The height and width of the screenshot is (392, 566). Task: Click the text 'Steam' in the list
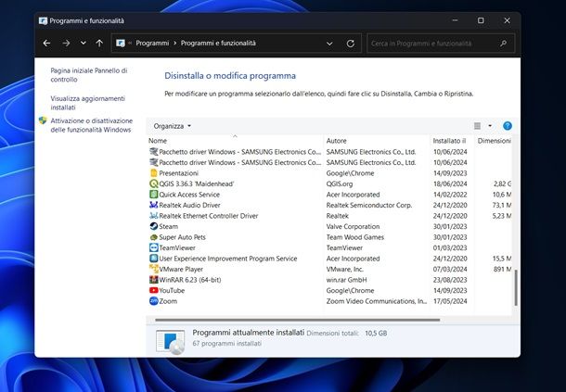[169, 226]
